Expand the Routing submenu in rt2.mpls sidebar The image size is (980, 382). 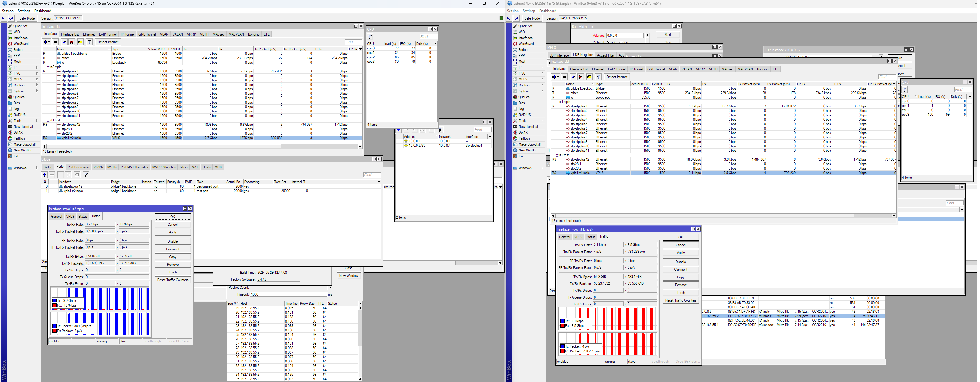524,85
